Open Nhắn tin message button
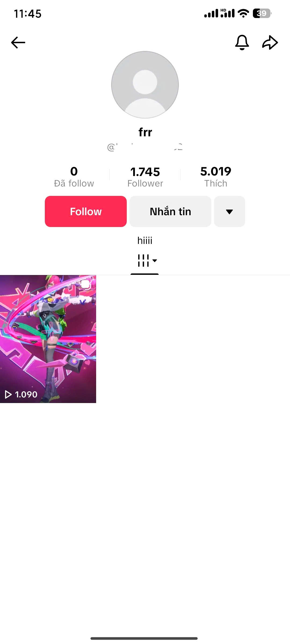 pos(170,211)
